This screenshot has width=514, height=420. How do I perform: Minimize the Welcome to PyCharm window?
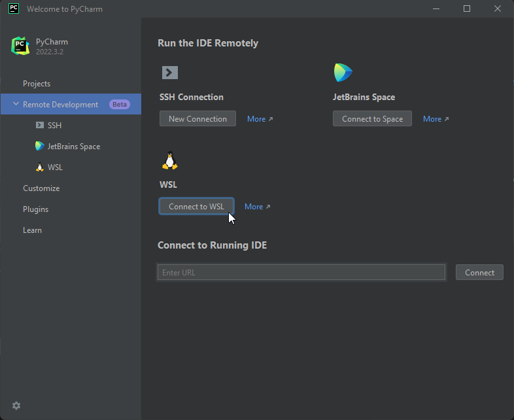(x=436, y=9)
